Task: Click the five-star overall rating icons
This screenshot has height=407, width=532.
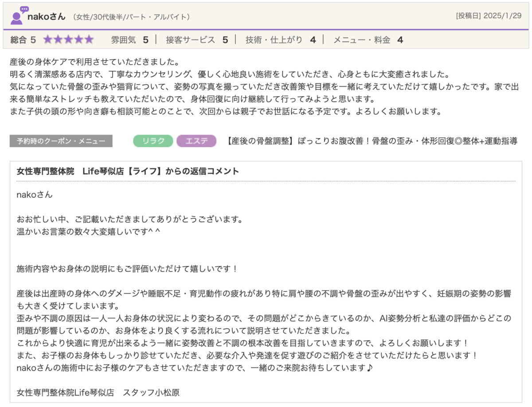Action: pyautogui.click(x=68, y=40)
